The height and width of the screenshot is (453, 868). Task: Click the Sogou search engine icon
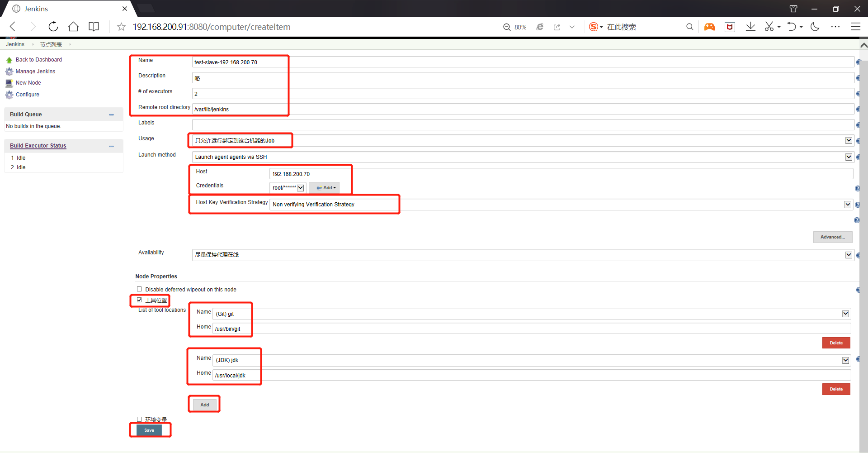pos(594,27)
